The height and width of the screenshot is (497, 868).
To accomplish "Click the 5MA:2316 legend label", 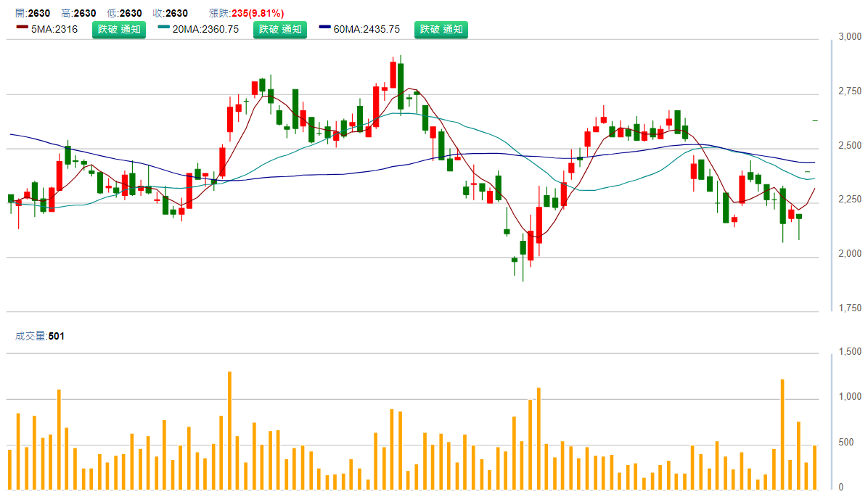I will point(54,29).
